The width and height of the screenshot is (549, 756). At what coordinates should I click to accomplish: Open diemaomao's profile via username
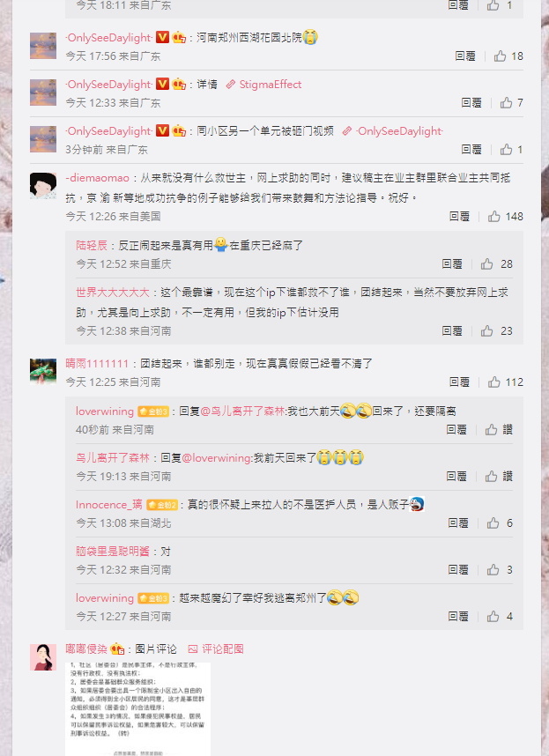(97, 178)
